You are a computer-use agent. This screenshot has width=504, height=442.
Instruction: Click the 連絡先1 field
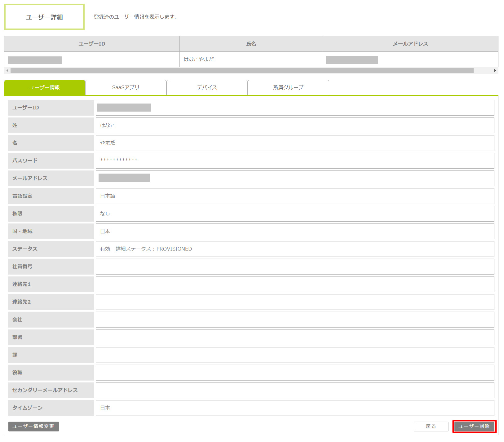click(x=295, y=284)
